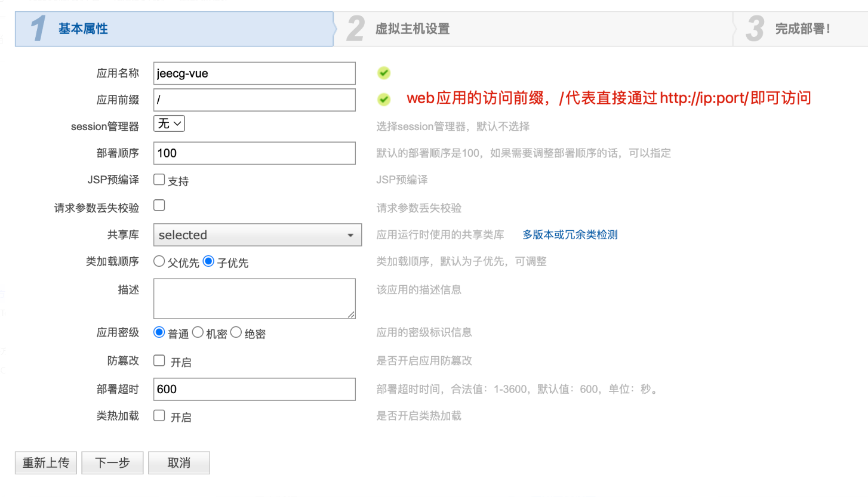Click the 部署超时时间 hint text
This screenshot has height=497, width=868.
pyautogui.click(x=518, y=389)
